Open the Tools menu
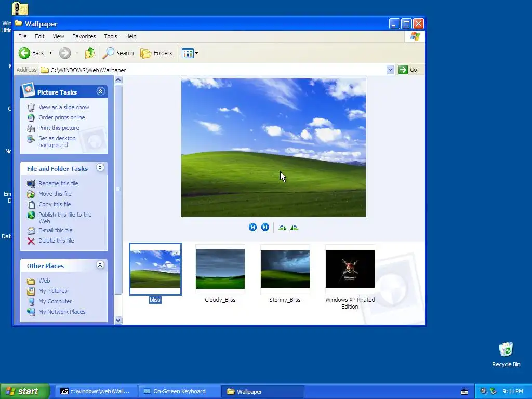 [110, 36]
